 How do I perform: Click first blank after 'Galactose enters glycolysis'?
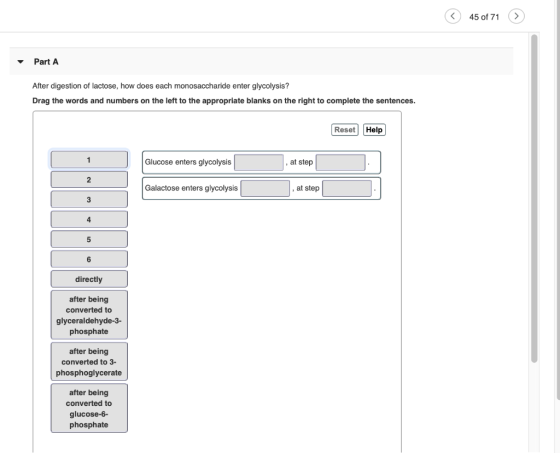click(x=265, y=188)
